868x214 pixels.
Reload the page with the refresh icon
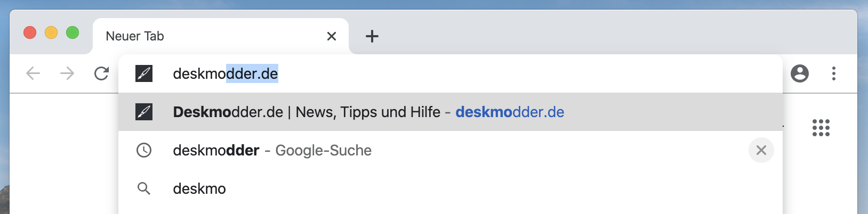click(x=101, y=73)
